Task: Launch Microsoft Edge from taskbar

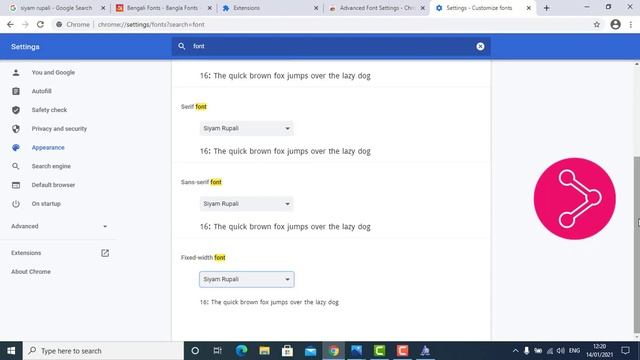Action: [242, 351]
